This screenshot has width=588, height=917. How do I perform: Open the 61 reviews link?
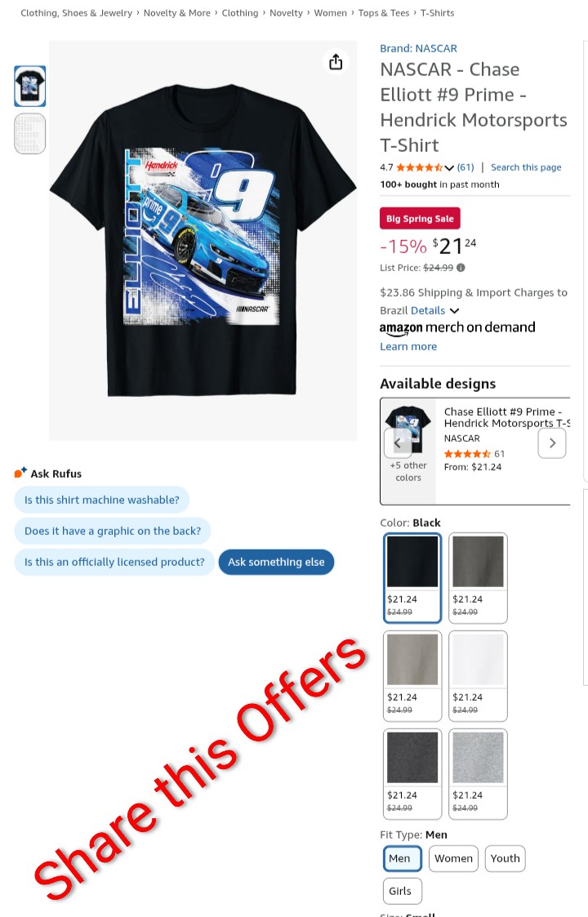pyautogui.click(x=465, y=168)
